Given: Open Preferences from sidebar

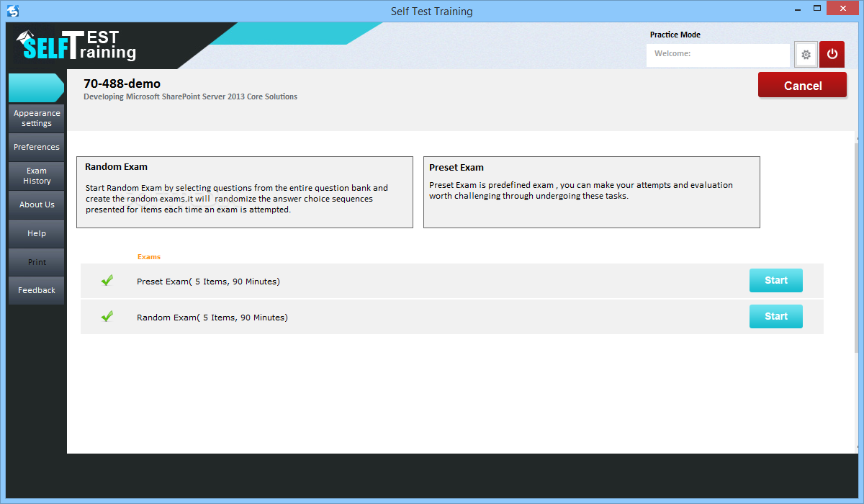Looking at the screenshot, I should [x=37, y=147].
